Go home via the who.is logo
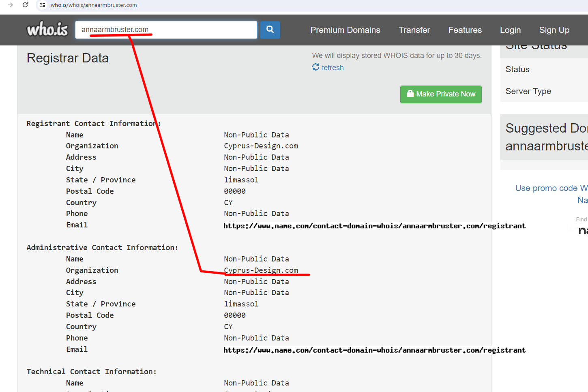 (47, 30)
